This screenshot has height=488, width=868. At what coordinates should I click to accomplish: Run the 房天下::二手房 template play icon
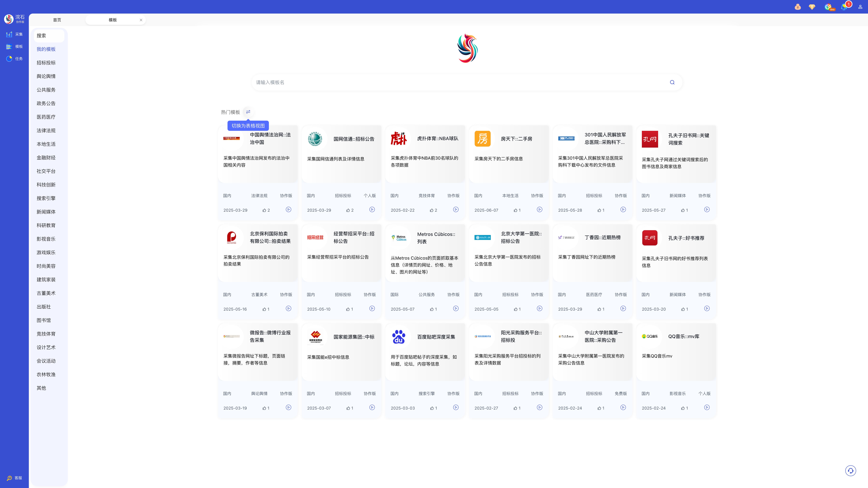[x=539, y=209]
